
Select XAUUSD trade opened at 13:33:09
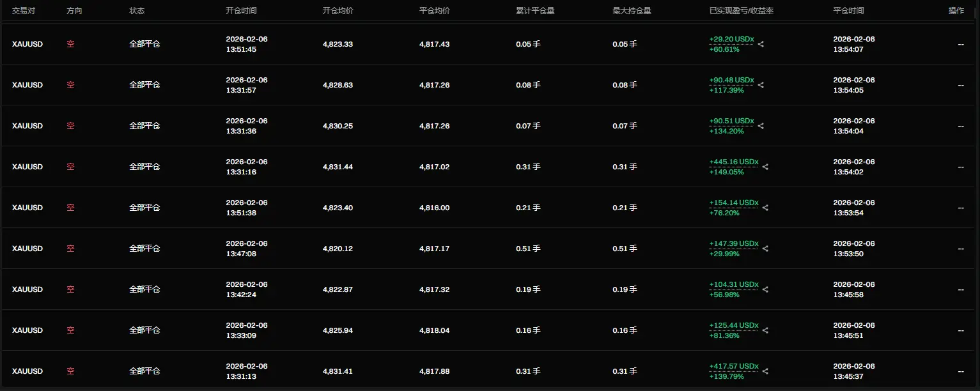tap(27, 330)
